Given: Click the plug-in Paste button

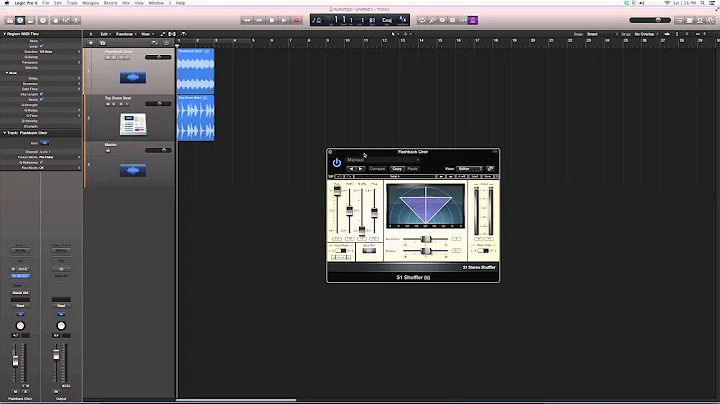Looking at the screenshot, I should (x=412, y=169).
